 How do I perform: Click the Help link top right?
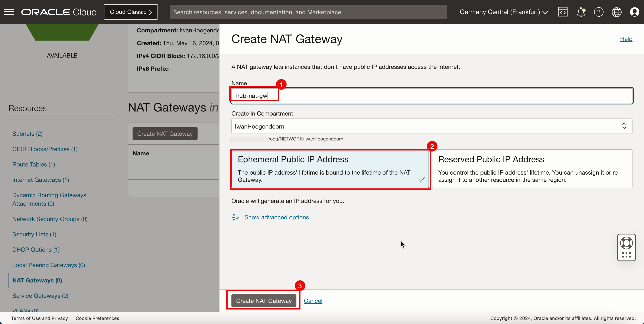pyautogui.click(x=626, y=39)
